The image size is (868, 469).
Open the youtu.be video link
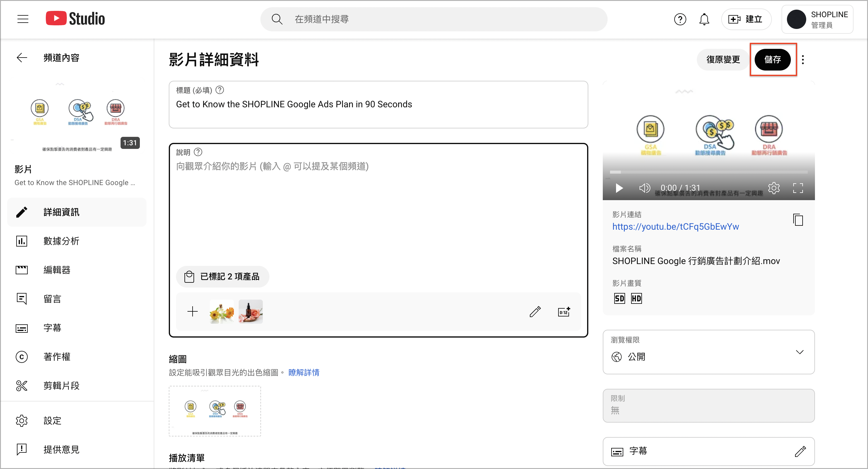(x=676, y=226)
